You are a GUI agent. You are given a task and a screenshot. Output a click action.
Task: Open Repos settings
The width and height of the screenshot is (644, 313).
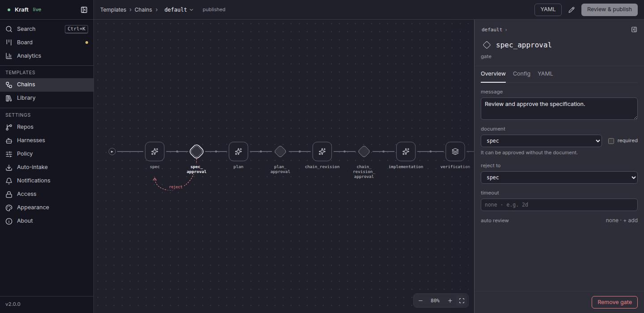(47, 127)
